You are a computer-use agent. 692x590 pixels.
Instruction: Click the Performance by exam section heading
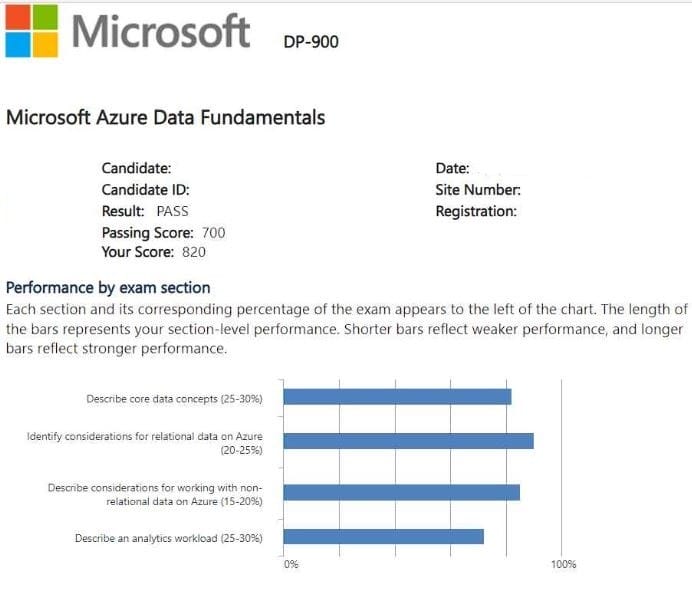108,287
